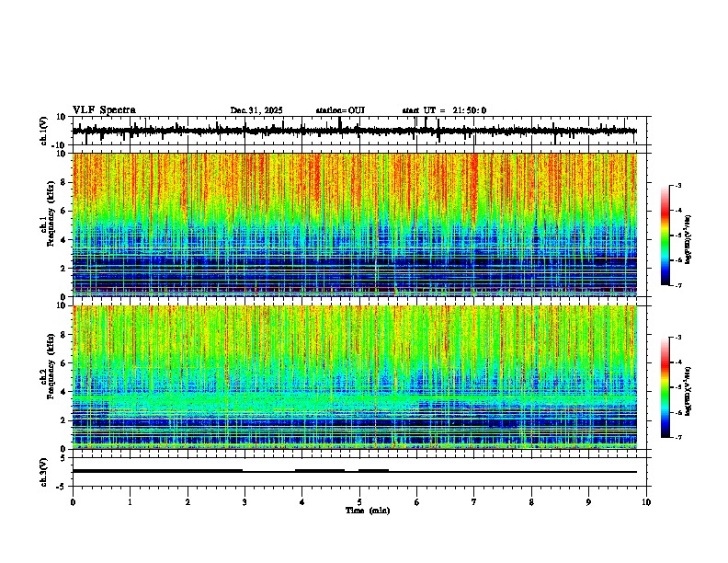Click the '-5' tick on ch.3 axis
728x563 pixels.
tap(63, 487)
